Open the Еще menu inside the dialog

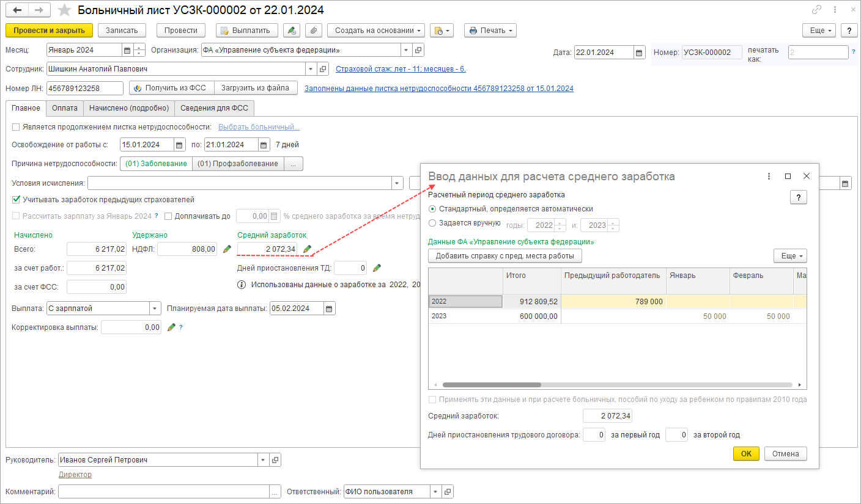tap(790, 255)
